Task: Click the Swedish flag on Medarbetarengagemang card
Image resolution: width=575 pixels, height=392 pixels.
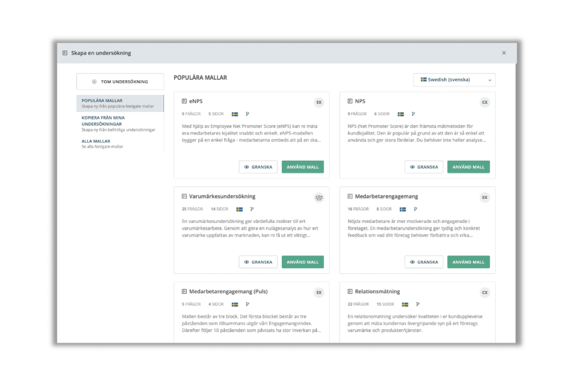Action: click(403, 209)
